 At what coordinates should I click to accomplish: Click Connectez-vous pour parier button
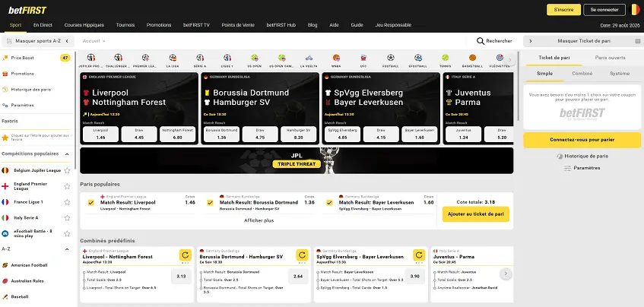tap(582, 140)
